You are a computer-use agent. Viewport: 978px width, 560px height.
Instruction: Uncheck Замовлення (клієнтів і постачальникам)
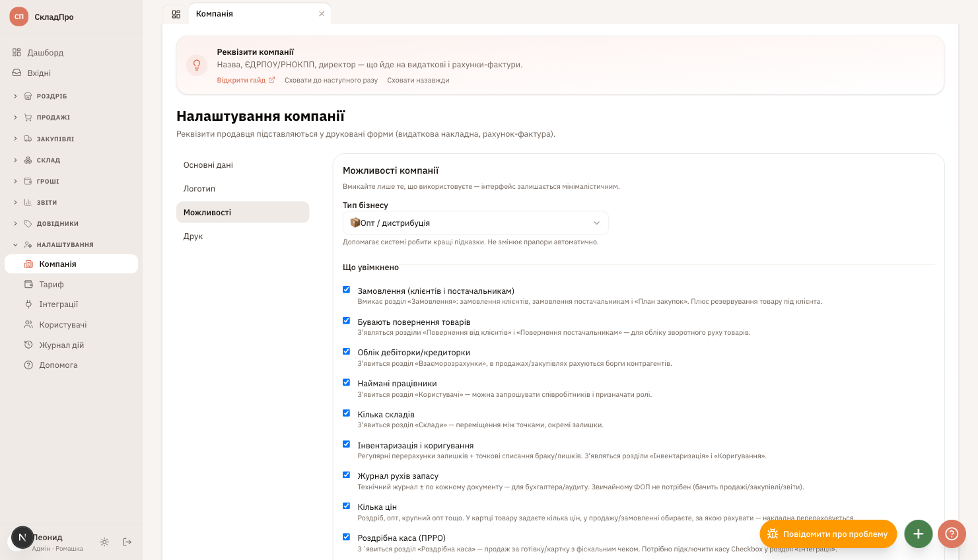[x=346, y=290]
